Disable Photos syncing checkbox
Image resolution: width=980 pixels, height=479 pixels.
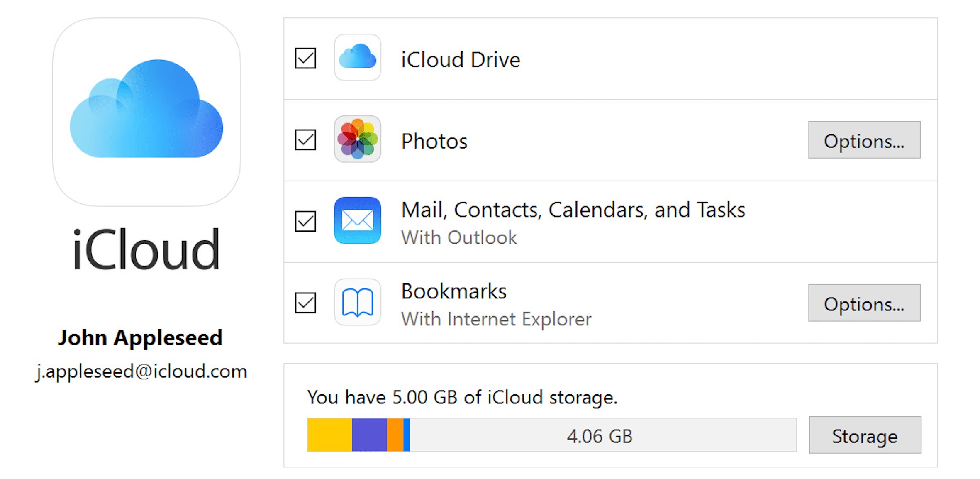click(x=306, y=140)
